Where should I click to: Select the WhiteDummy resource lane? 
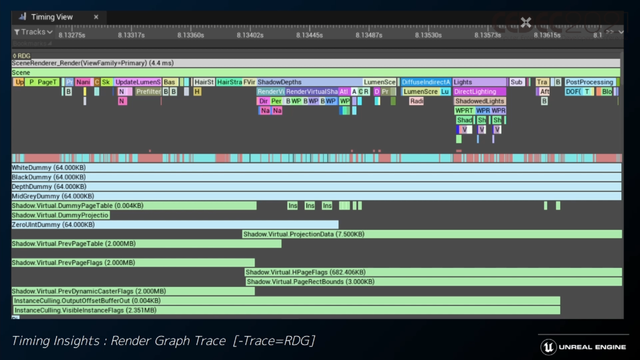(x=316, y=168)
